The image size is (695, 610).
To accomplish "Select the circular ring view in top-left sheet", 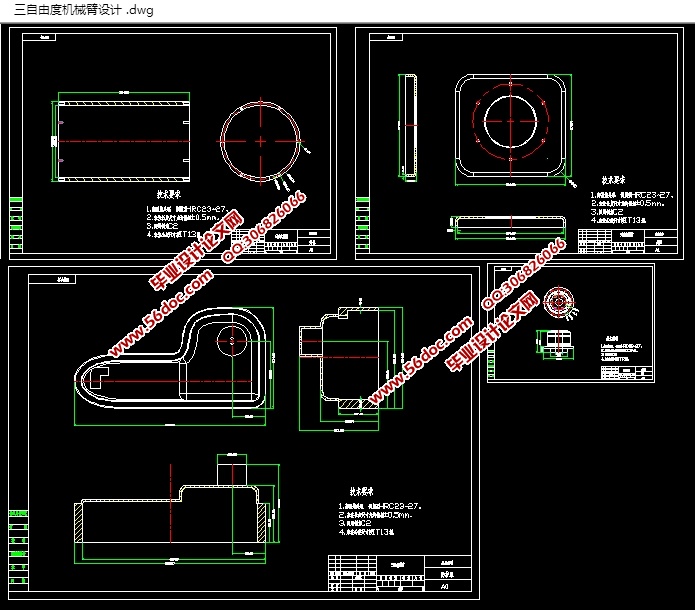I will pos(261,140).
